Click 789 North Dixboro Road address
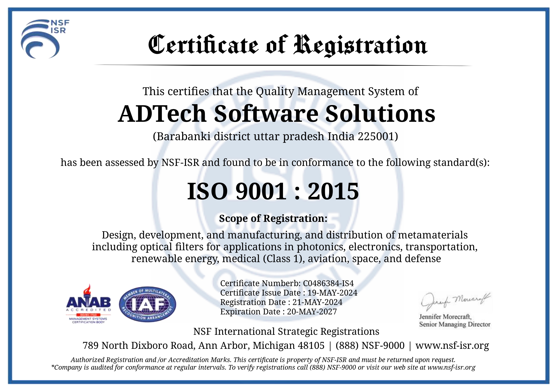The width and height of the screenshot is (555, 392). click(203, 346)
